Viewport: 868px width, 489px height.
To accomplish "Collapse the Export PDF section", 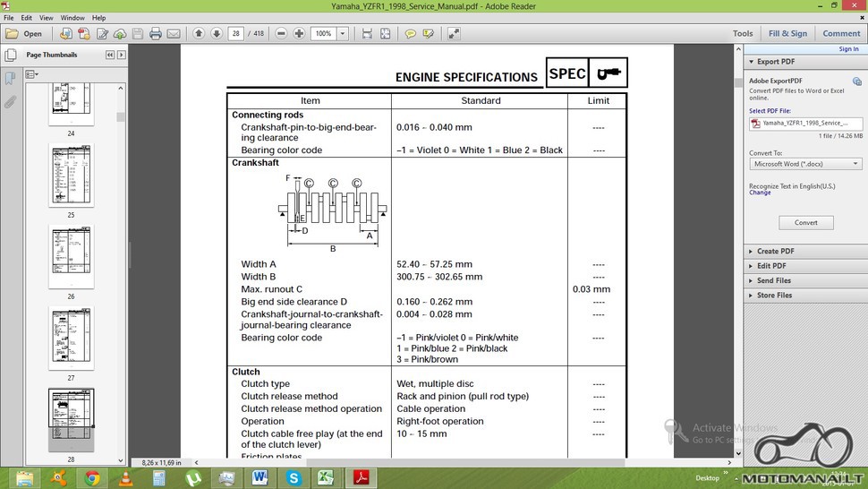I will pyautogui.click(x=751, y=62).
